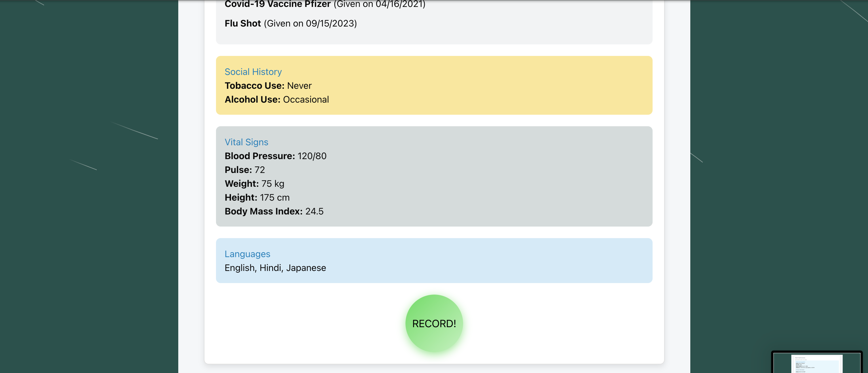Click the Covid-19 Vaccine Pfizer entry
The image size is (868, 373).
[x=277, y=4]
